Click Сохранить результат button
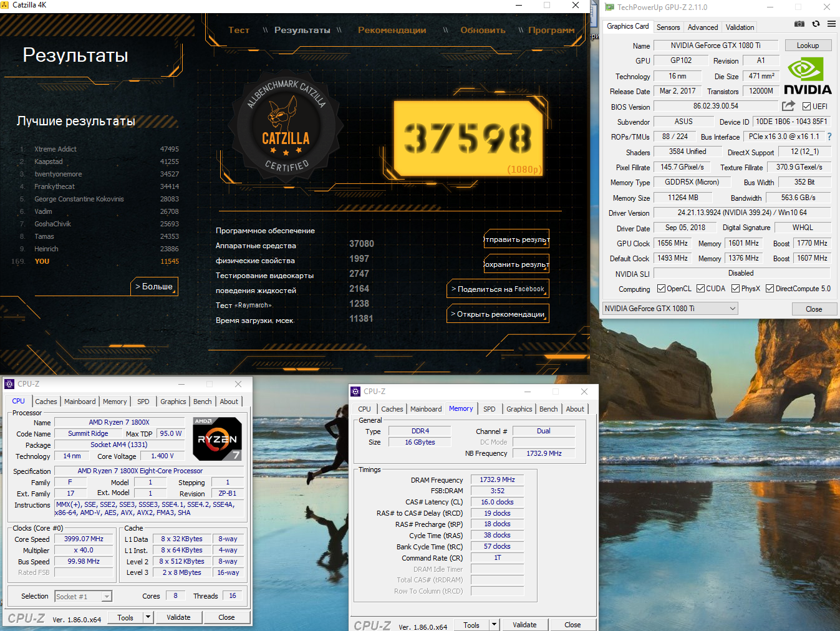The width and height of the screenshot is (840, 631). [x=516, y=264]
